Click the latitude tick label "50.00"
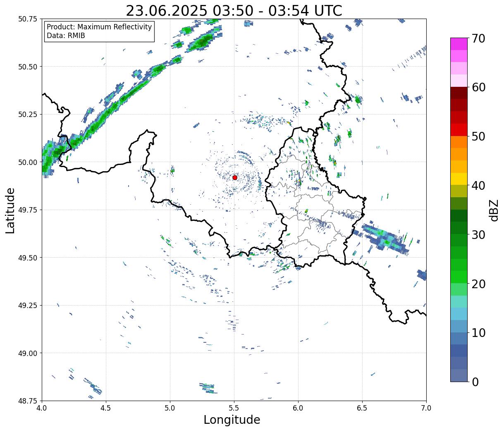The image size is (504, 430). (28, 162)
